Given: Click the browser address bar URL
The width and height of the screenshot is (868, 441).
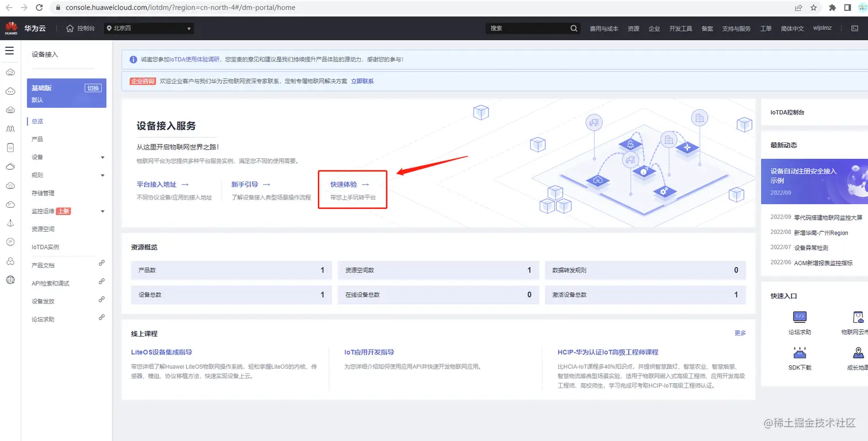Looking at the screenshot, I should coord(180,8).
